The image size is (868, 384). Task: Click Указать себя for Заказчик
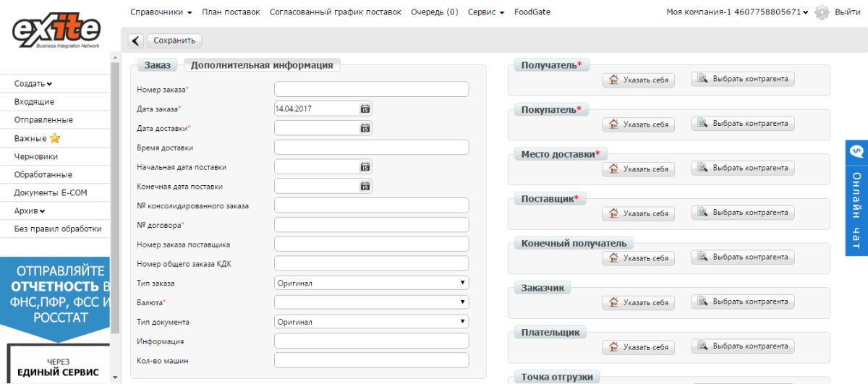[x=638, y=303]
